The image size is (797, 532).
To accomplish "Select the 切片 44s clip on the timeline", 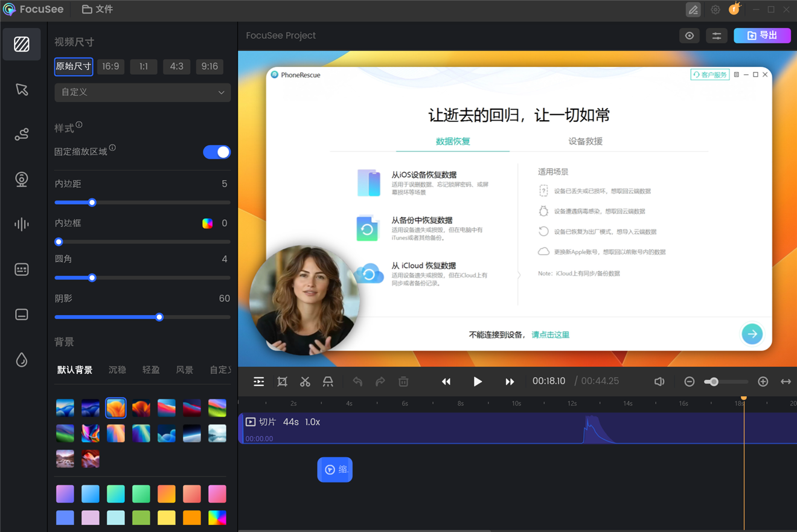I will click(x=518, y=428).
